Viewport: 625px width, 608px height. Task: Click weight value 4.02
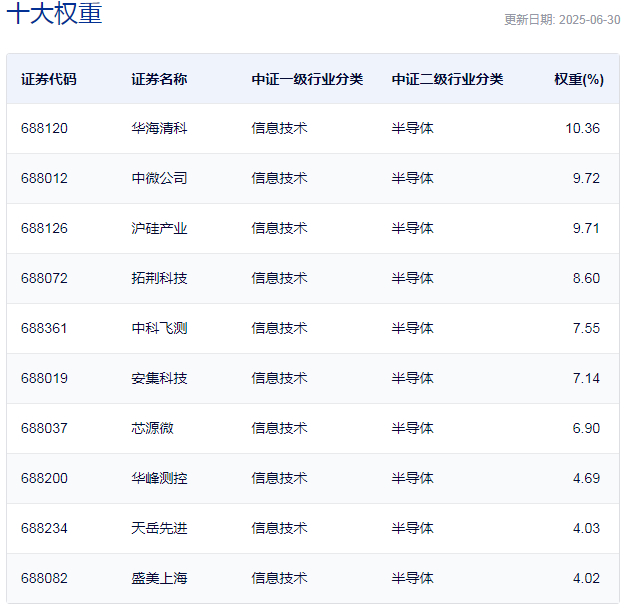pos(586,578)
